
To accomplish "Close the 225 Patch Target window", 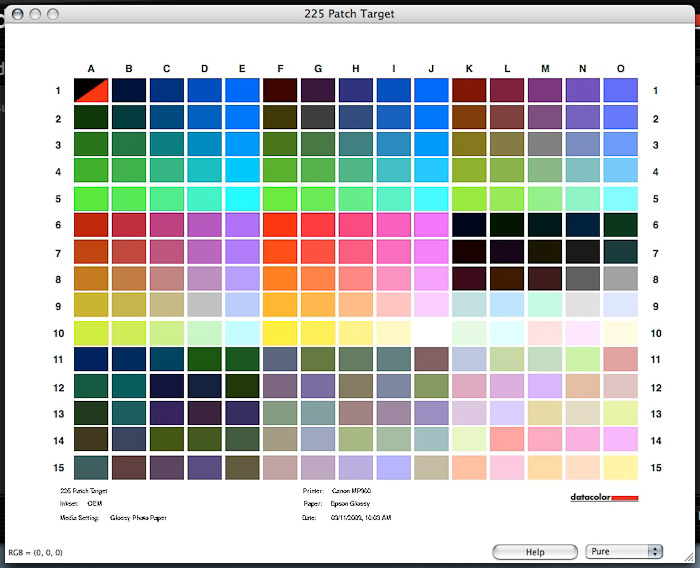I will (16, 14).
